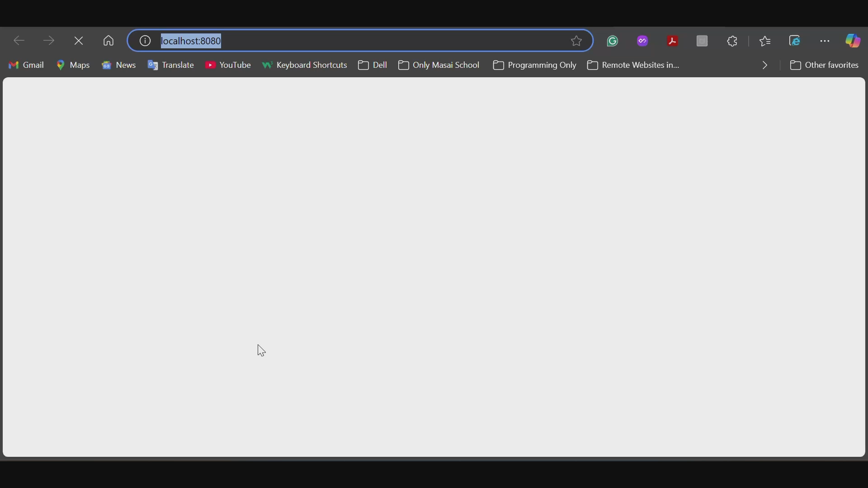View site information for localhost
The width and height of the screenshot is (868, 488).
tap(145, 41)
